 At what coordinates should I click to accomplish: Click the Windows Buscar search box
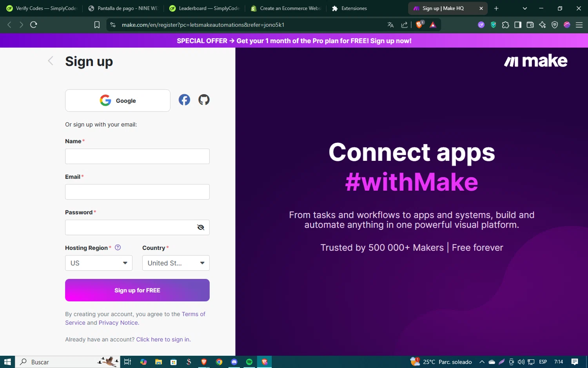click(67, 362)
